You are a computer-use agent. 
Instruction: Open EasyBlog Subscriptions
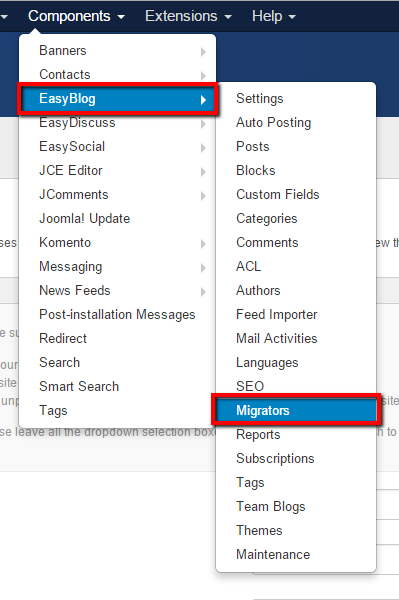click(x=296, y=458)
